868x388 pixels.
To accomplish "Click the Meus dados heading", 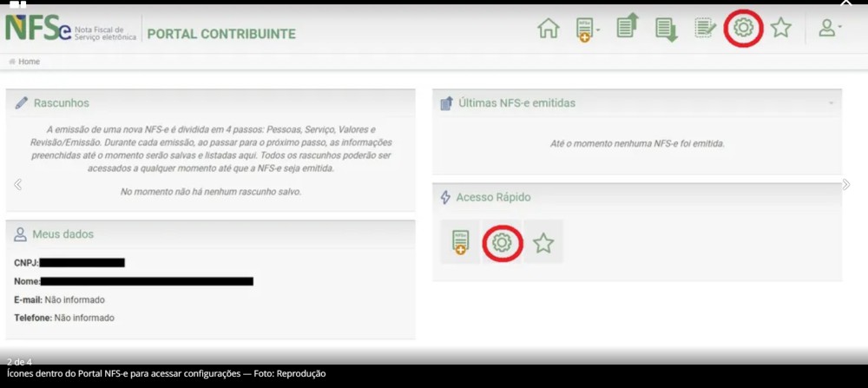I will click(x=63, y=234).
